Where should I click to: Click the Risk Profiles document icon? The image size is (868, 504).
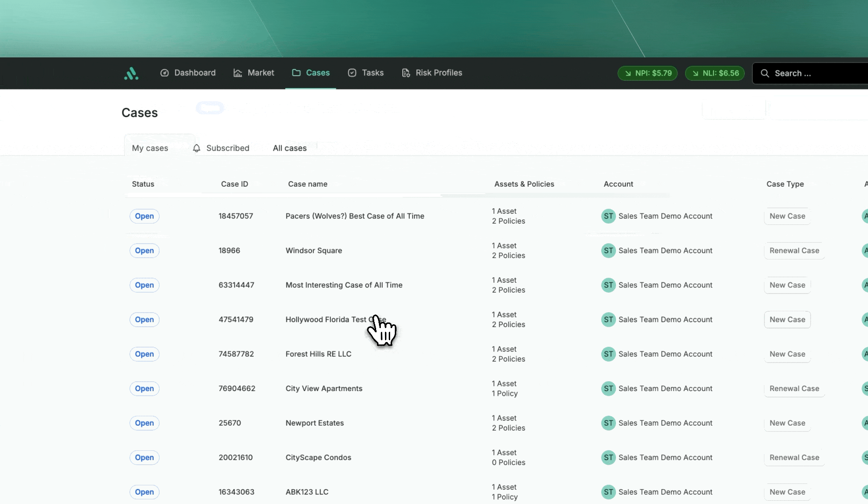coord(406,73)
